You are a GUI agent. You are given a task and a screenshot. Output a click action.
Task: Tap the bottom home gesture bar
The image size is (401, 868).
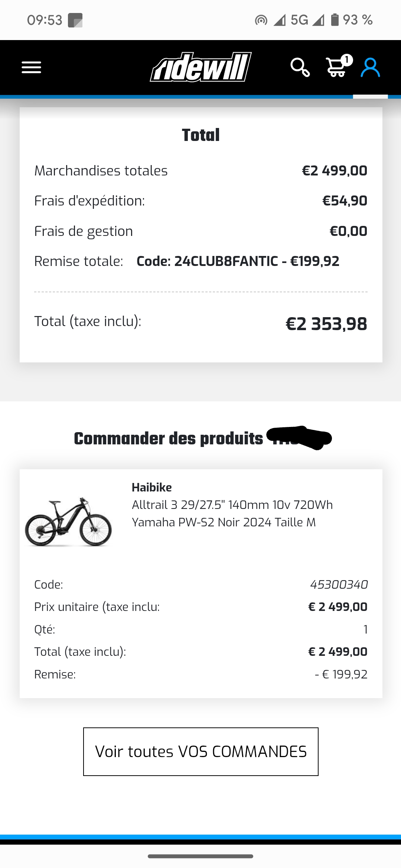(x=200, y=857)
